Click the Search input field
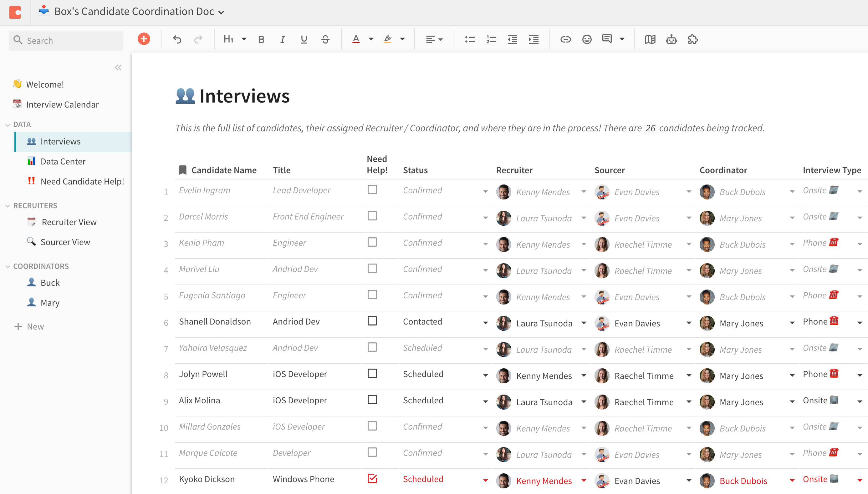This screenshot has height=494, width=868. (66, 41)
